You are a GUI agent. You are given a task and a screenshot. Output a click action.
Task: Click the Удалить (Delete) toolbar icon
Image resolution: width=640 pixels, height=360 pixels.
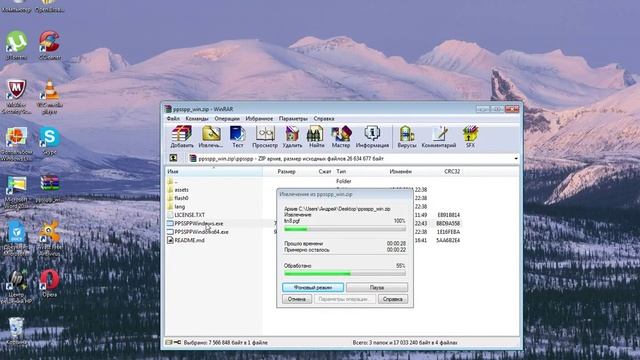point(292,137)
